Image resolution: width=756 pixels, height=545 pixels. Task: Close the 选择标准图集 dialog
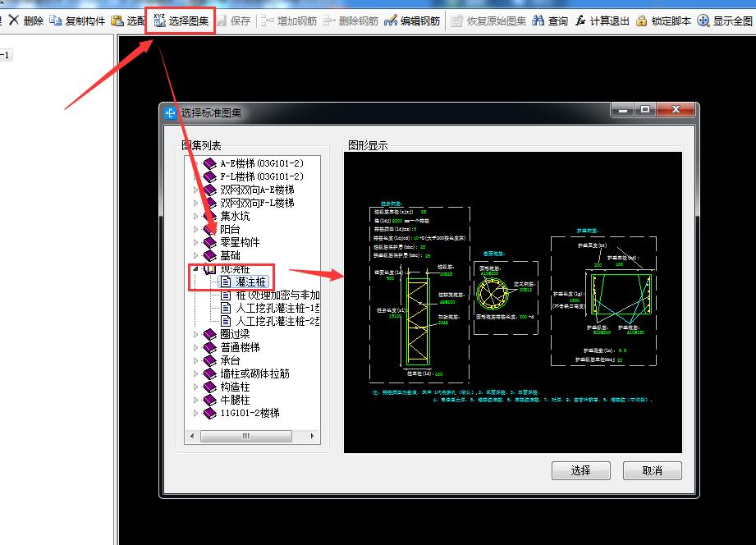[676, 109]
